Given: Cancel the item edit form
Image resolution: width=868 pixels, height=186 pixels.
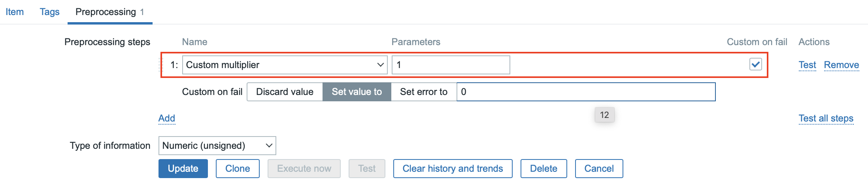Looking at the screenshot, I should click(599, 169).
